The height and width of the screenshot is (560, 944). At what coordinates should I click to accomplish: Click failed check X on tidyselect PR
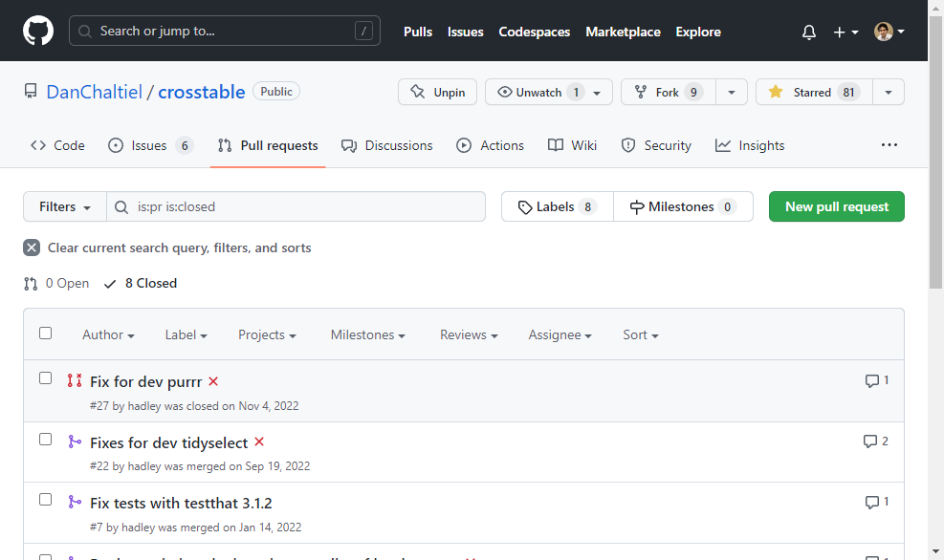coord(259,442)
